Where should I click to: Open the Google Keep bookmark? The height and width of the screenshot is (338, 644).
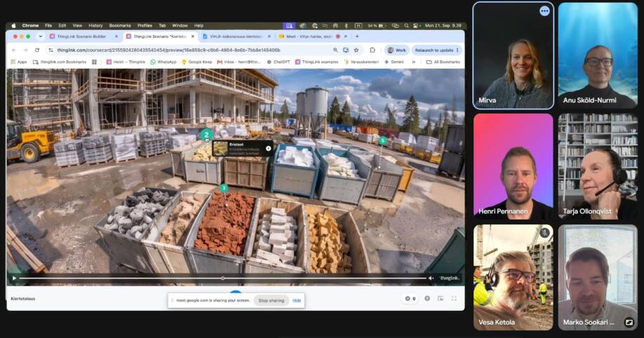point(196,62)
